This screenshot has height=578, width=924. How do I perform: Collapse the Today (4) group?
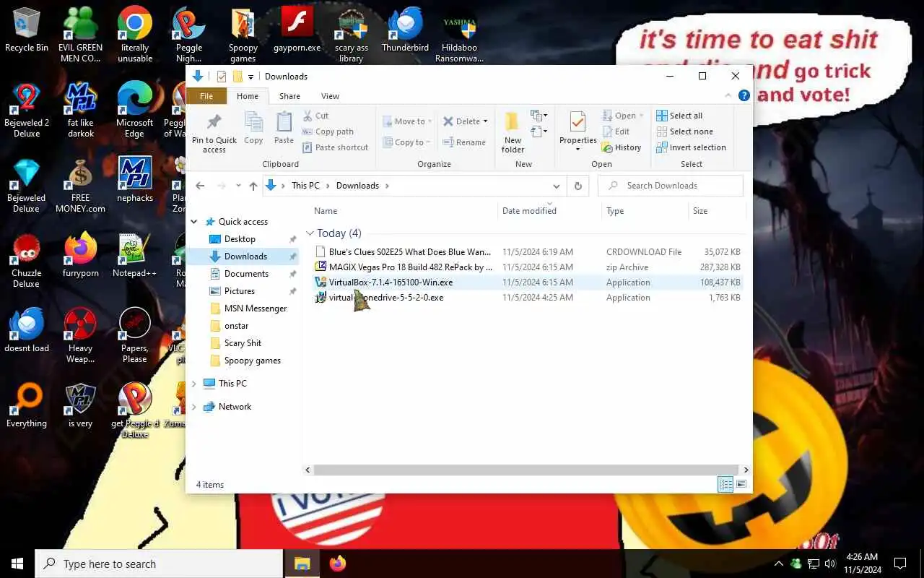tap(310, 233)
